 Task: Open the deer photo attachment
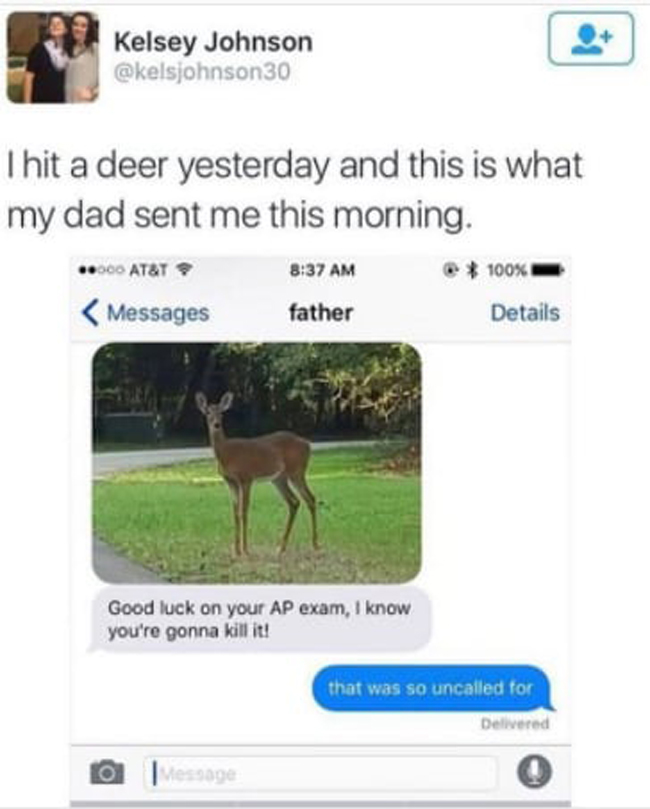tap(257, 463)
